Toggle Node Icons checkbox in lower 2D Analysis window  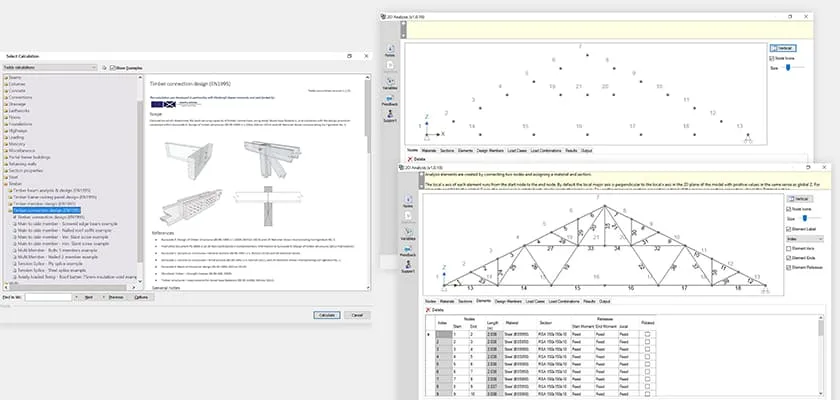point(788,208)
